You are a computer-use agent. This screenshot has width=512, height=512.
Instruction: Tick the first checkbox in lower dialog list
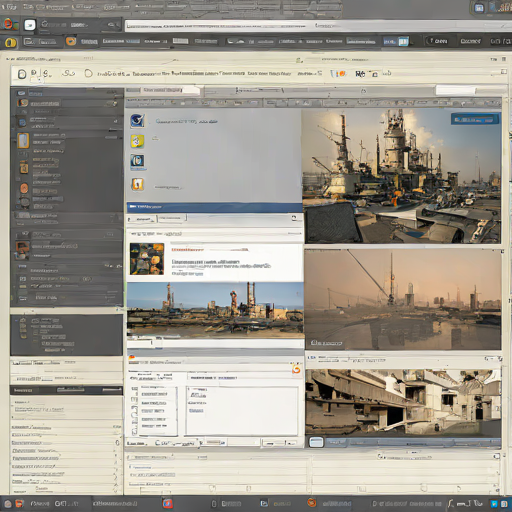click(x=134, y=389)
